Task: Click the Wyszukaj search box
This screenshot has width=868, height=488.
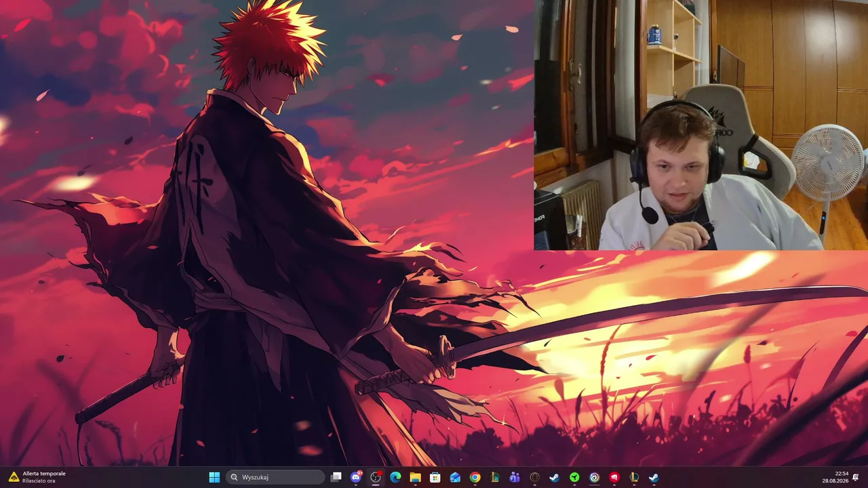Action: tap(275, 477)
